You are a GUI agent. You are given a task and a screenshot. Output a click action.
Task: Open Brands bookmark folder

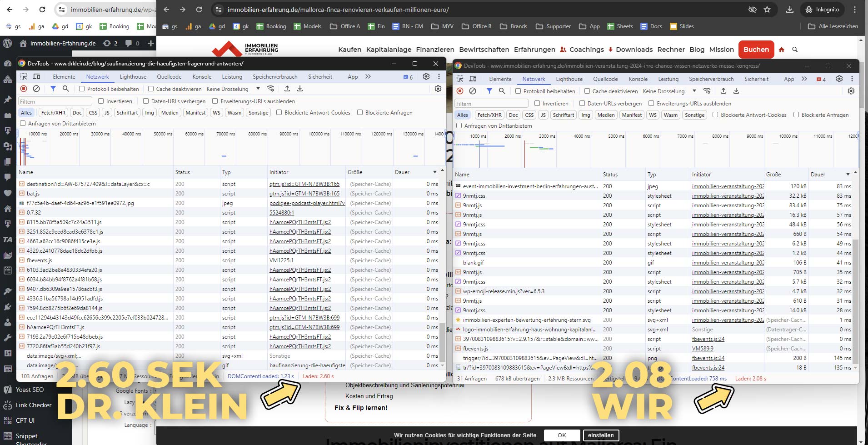(x=514, y=26)
